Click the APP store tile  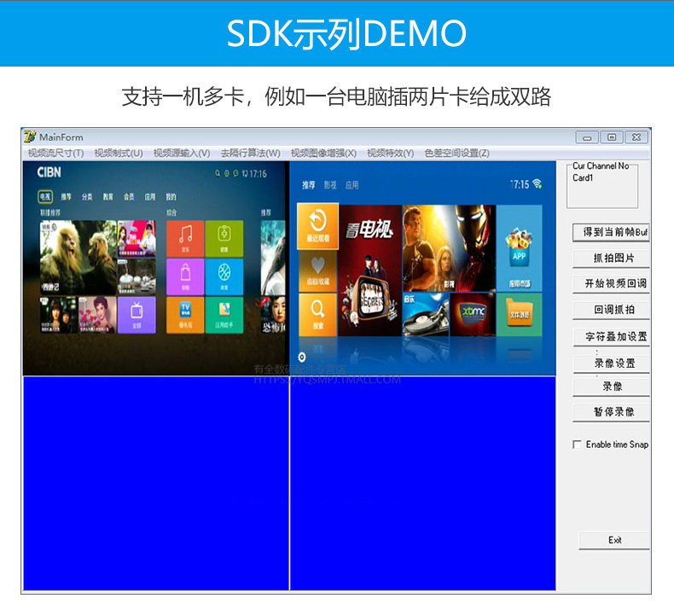tap(519, 248)
